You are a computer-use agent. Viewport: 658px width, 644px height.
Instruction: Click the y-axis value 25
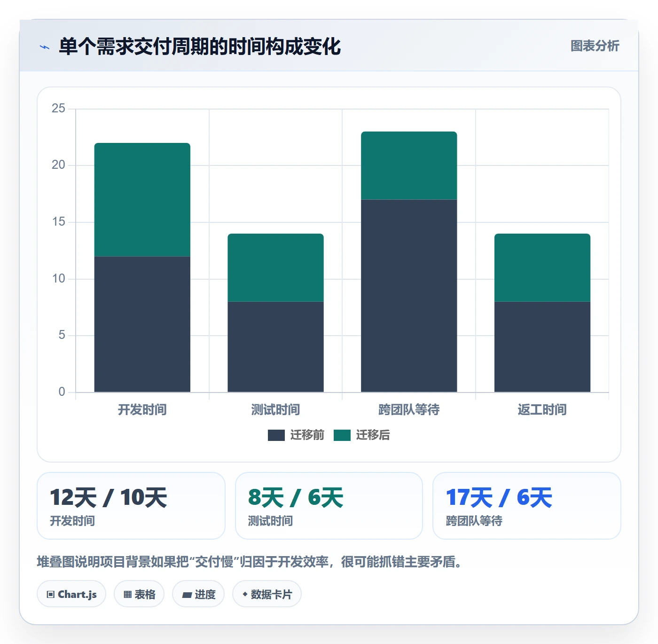[x=58, y=109]
